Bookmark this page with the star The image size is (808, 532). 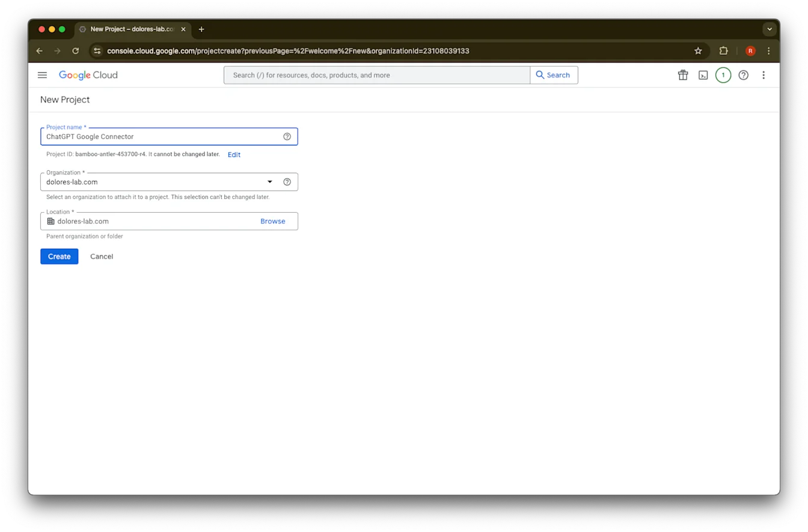[698, 51]
